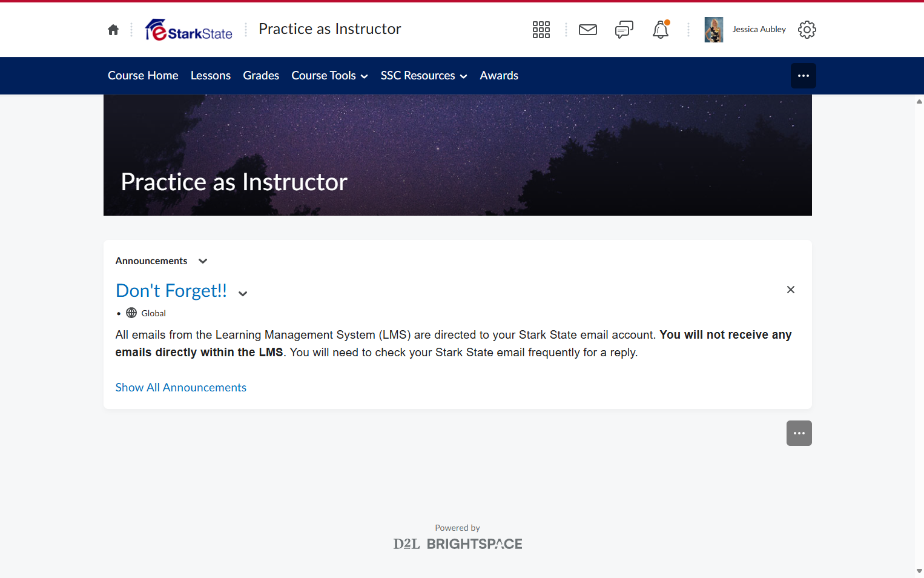Go to My Home via house icon
Screen dimensions: 924x578
(113, 30)
